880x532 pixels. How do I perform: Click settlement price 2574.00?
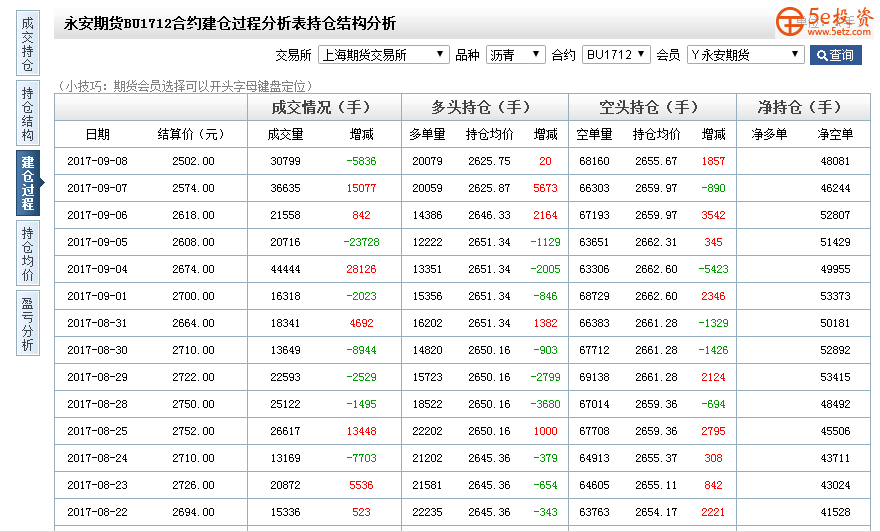tap(193, 189)
